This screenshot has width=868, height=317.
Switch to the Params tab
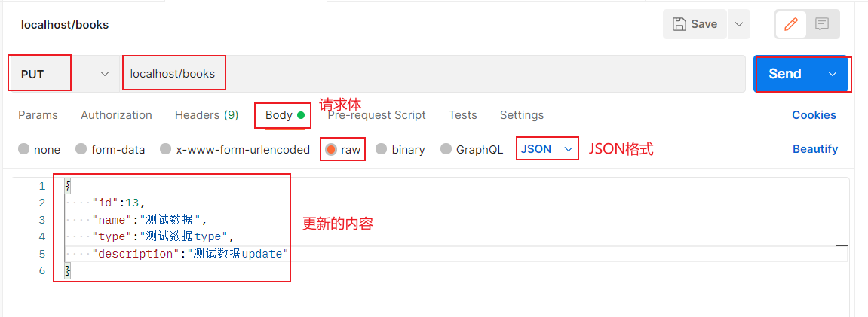(x=38, y=115)
